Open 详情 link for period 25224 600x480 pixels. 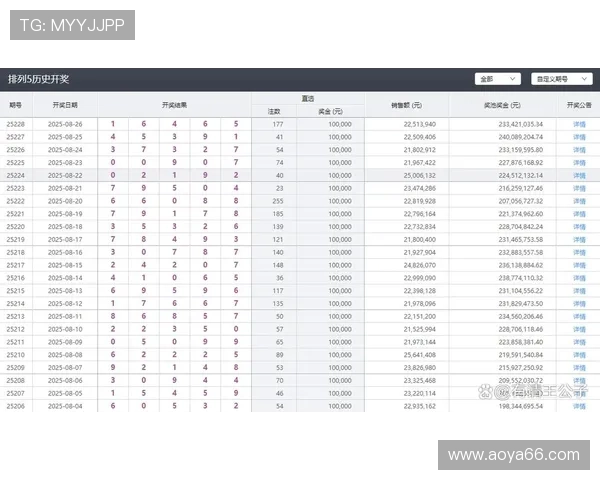[579, 175]
